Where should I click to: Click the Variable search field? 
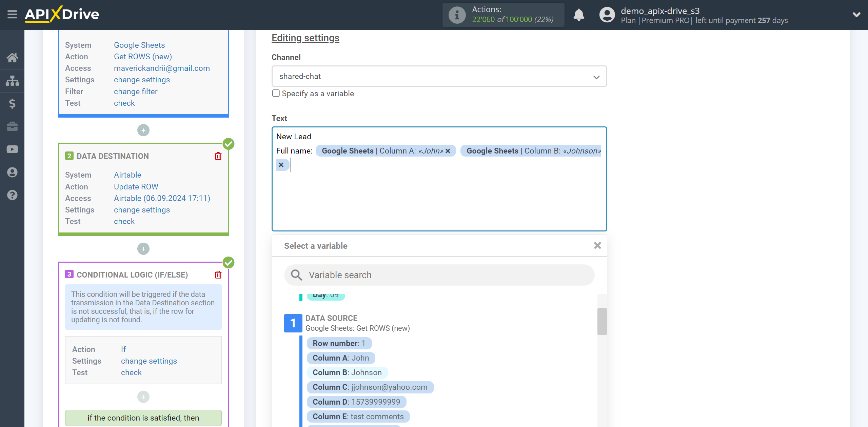point(439,275)
